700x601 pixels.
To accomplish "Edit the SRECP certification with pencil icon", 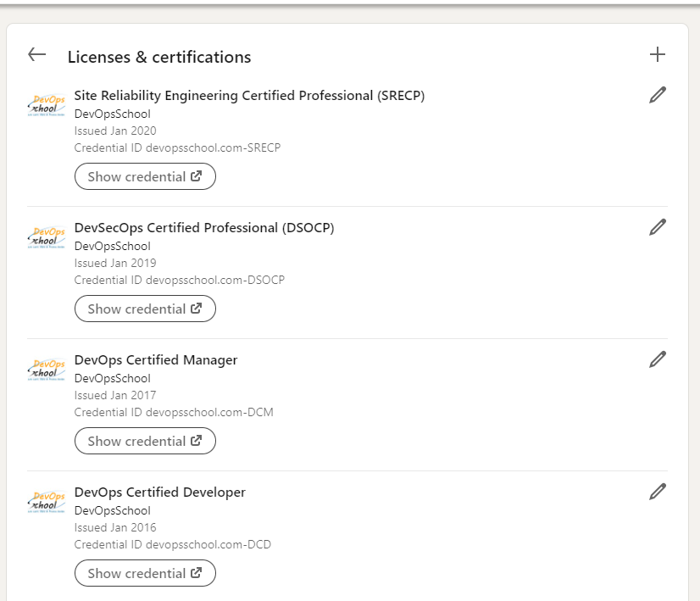I will 658,95.
